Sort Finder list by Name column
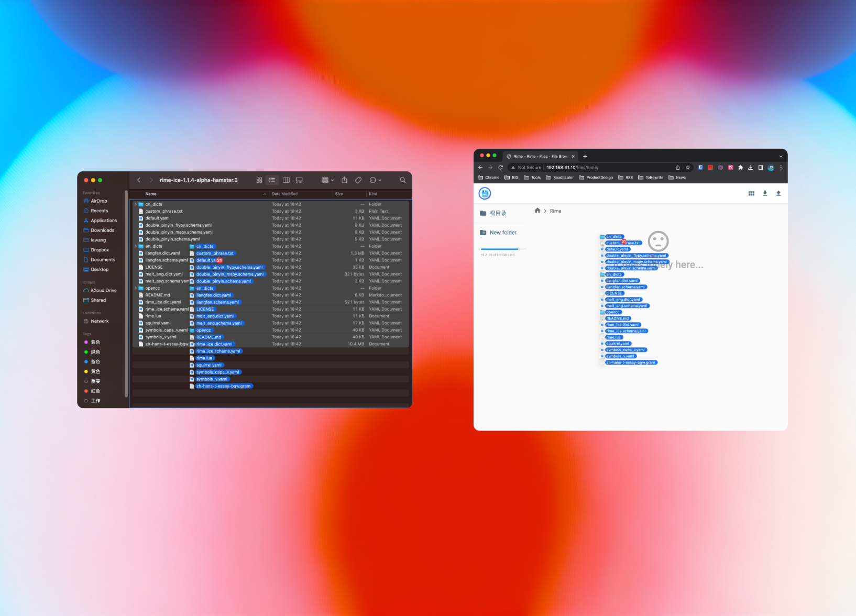The height and width of the screenshot is (616, 856). click(x=199, y=194)
